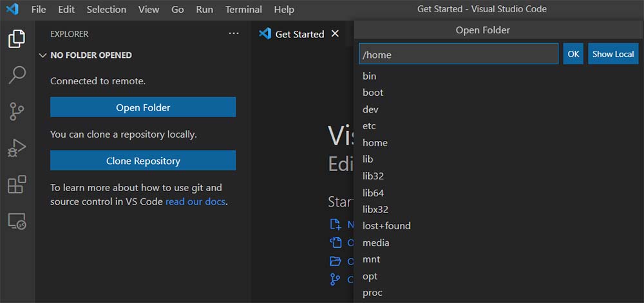Open Explorer panel more actions ellipsis
Viewport: 644px width, 303px height.
point(234,33)
